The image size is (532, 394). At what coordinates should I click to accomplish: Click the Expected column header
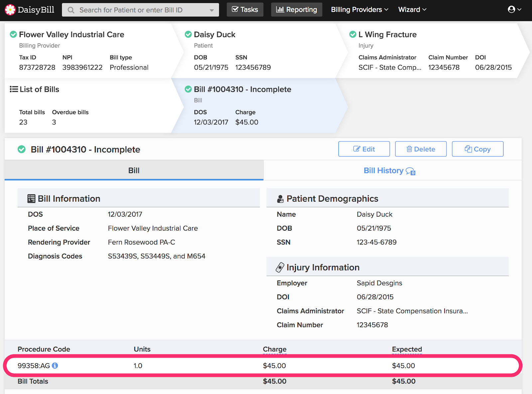pyautogui.click(x=407, y=349)
